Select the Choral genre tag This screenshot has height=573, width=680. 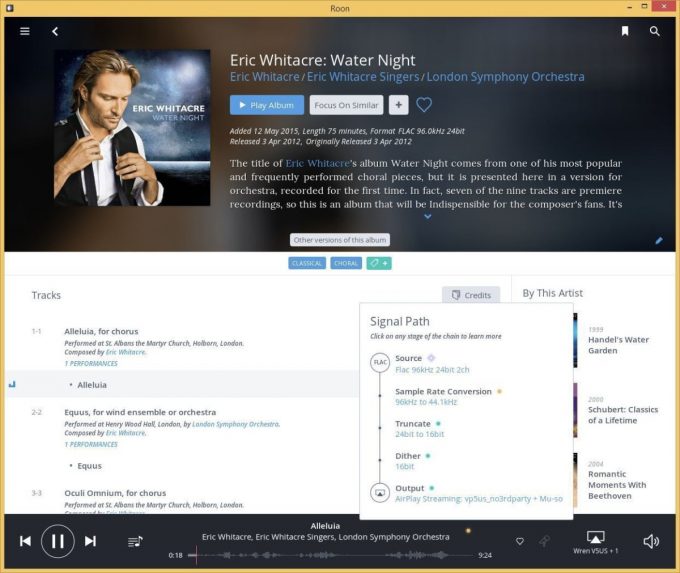click(x=346, y=263)
